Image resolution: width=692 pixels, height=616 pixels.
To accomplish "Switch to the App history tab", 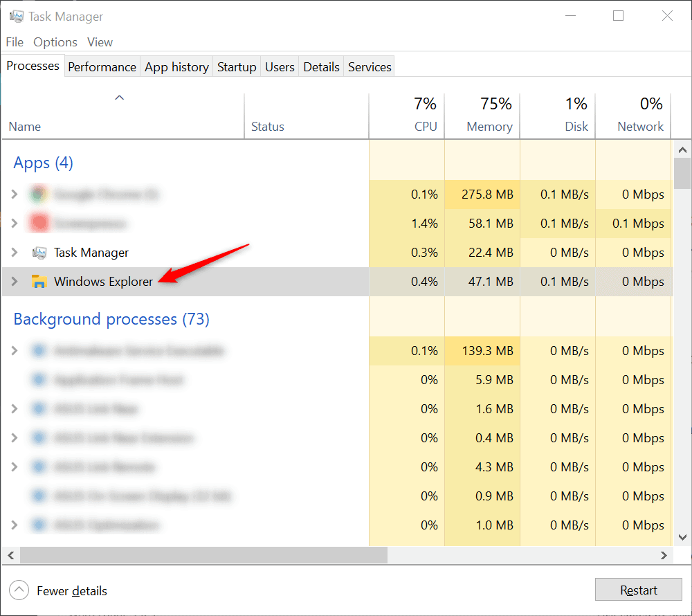I will (176, 67).
